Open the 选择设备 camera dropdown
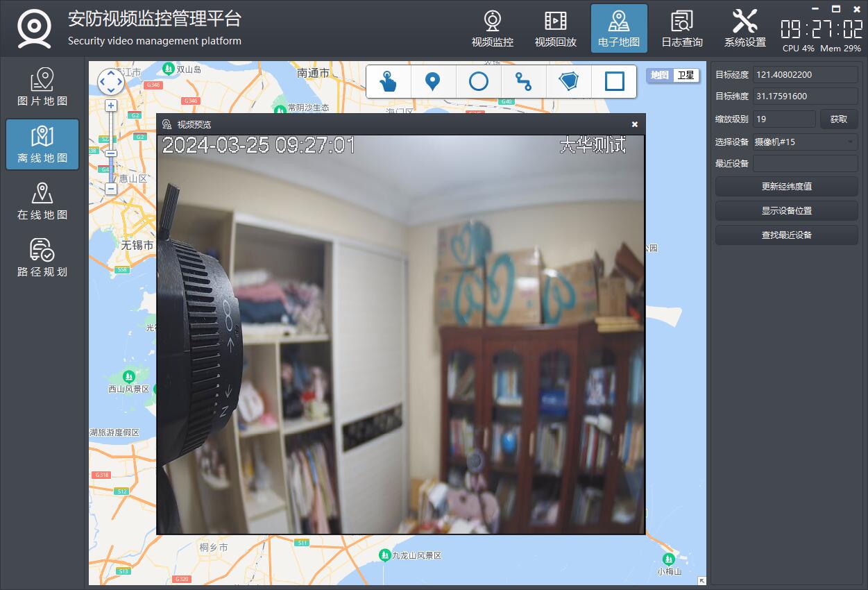868x590 pixels. click(805, 142)
